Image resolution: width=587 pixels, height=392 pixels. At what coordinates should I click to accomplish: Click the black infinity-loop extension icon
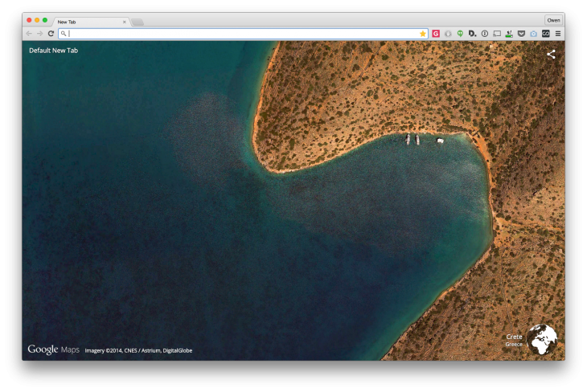546,34
